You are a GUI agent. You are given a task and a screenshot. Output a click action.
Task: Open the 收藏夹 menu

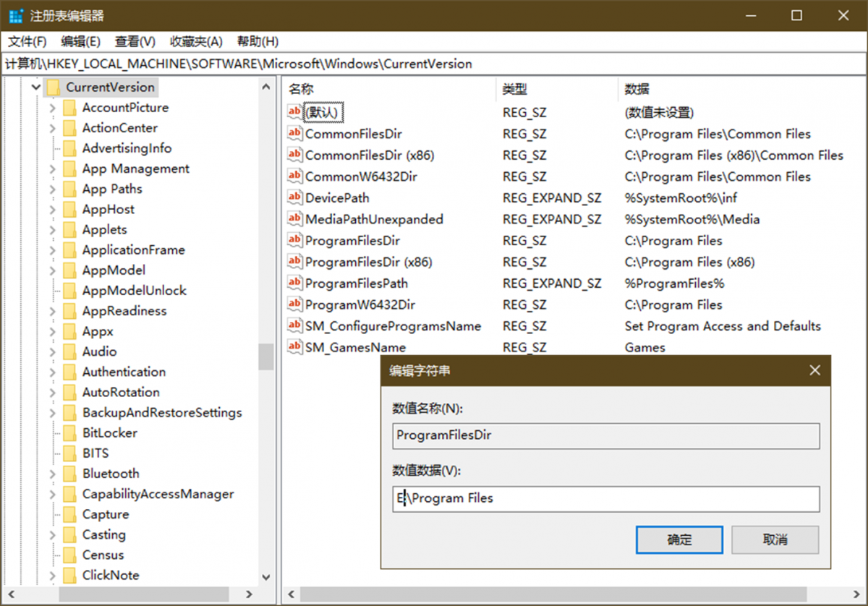point(195,41)
